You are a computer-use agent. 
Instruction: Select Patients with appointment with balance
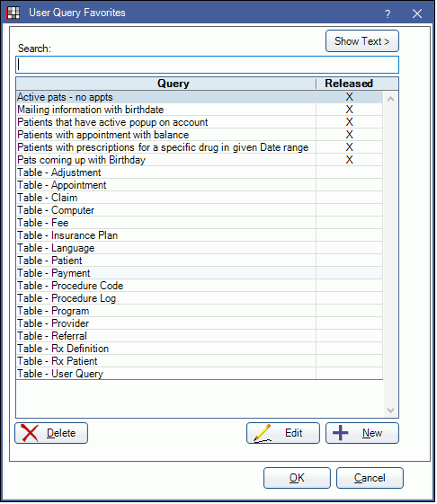point(200,135)
